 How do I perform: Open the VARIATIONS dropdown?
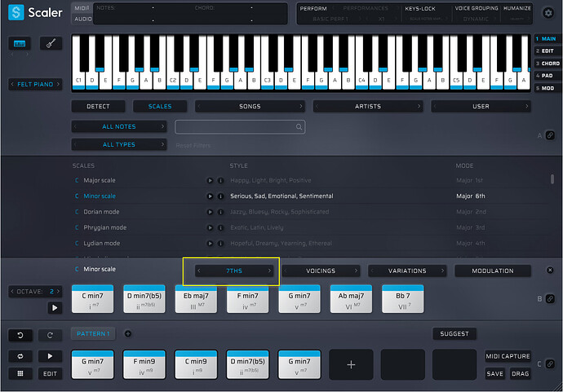point(407,271)
